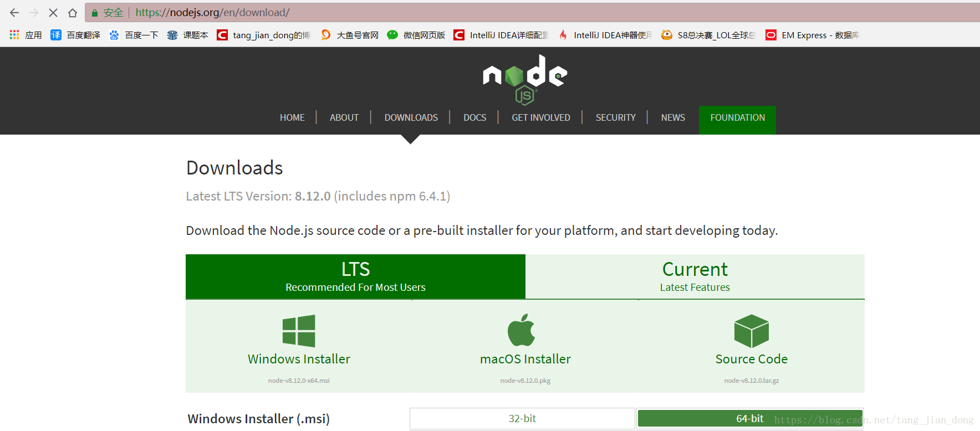Click the green secure lock icon

click(95, 13)
